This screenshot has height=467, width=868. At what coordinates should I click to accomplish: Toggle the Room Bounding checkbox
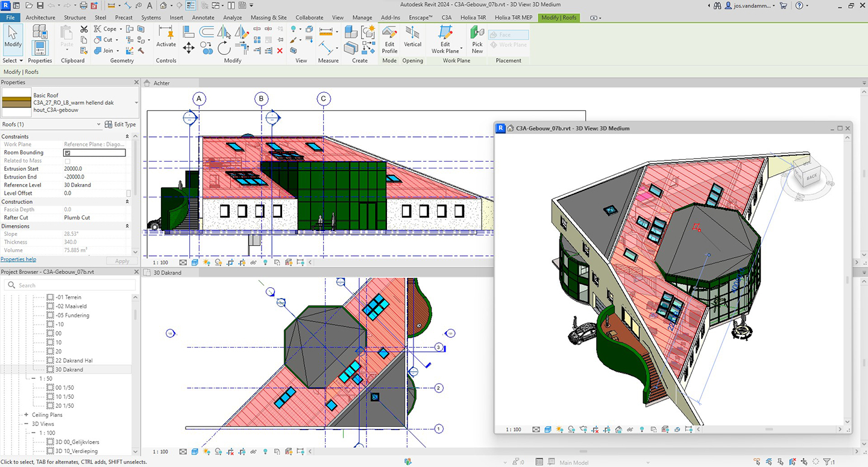pos(68,153)
